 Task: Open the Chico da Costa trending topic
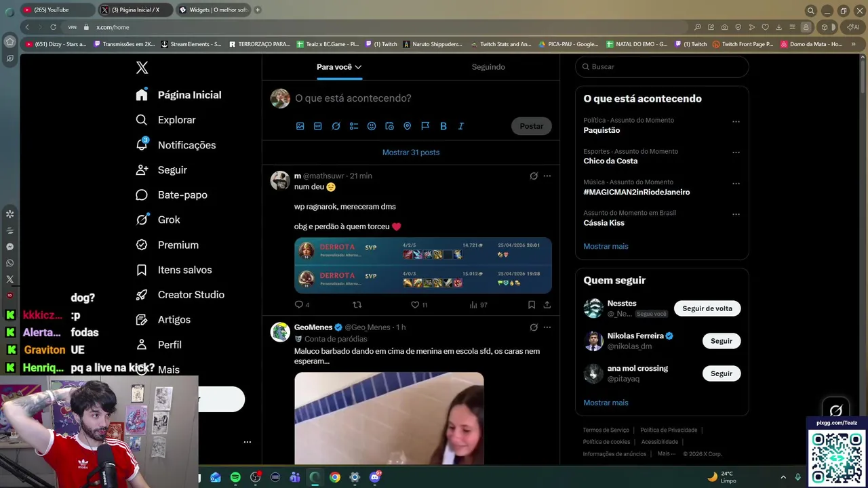pos(610,161)
